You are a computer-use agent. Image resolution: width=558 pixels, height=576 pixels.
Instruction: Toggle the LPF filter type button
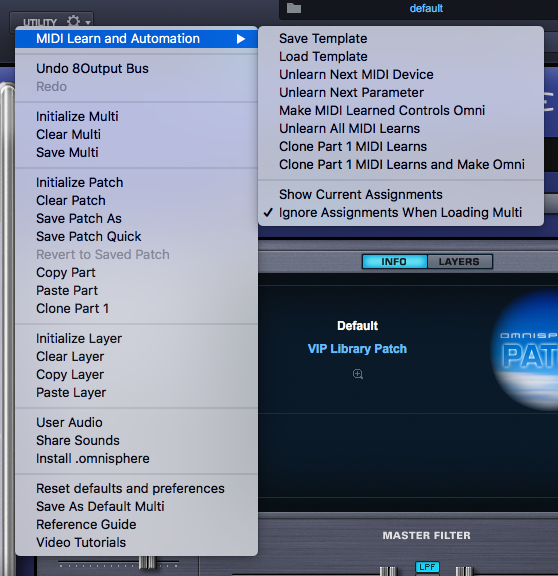[x=427, y=567]
